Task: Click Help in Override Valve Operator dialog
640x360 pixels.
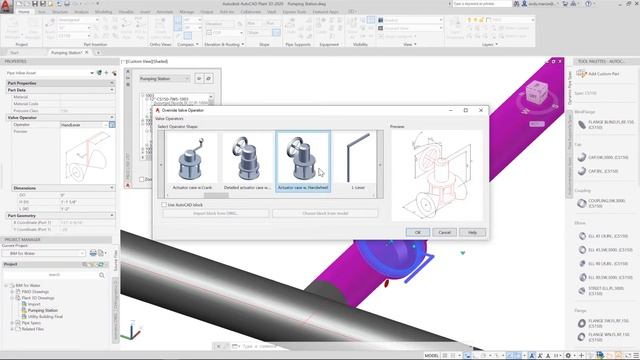Action: pyautogui.click(x=472, y=232)
